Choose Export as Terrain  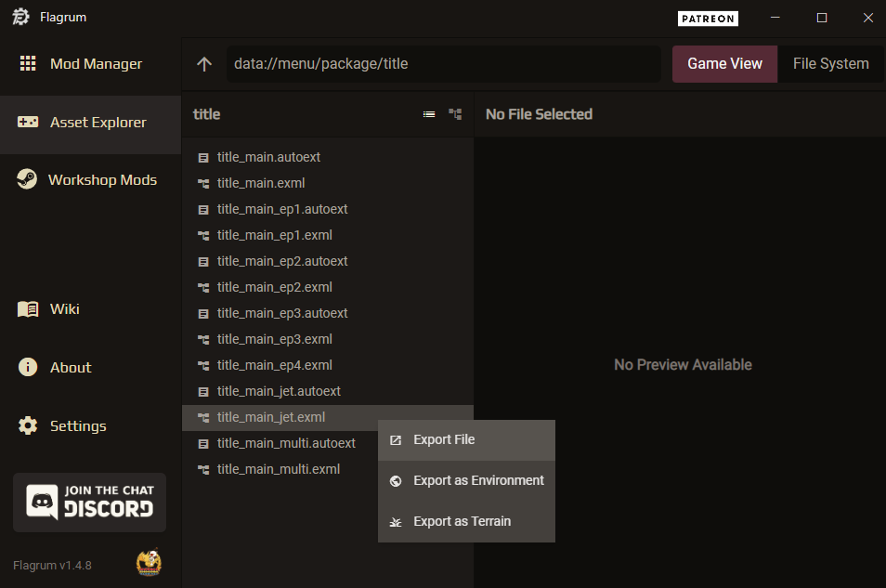[467, 521]
